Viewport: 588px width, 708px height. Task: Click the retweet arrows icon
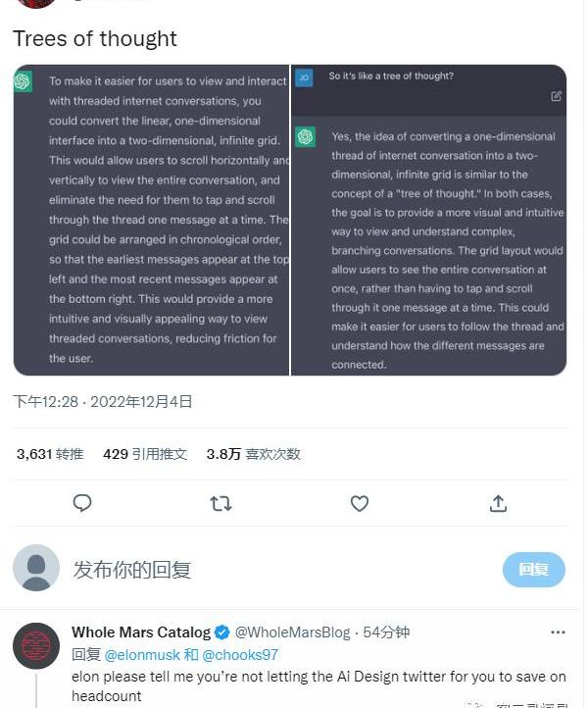click(x=221, y=503)
